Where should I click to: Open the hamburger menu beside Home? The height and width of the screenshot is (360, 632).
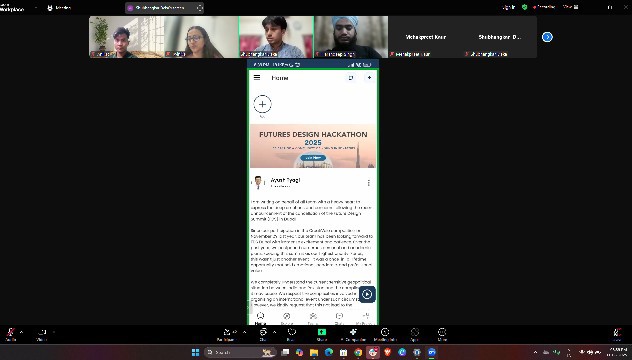tap(257, 77)
